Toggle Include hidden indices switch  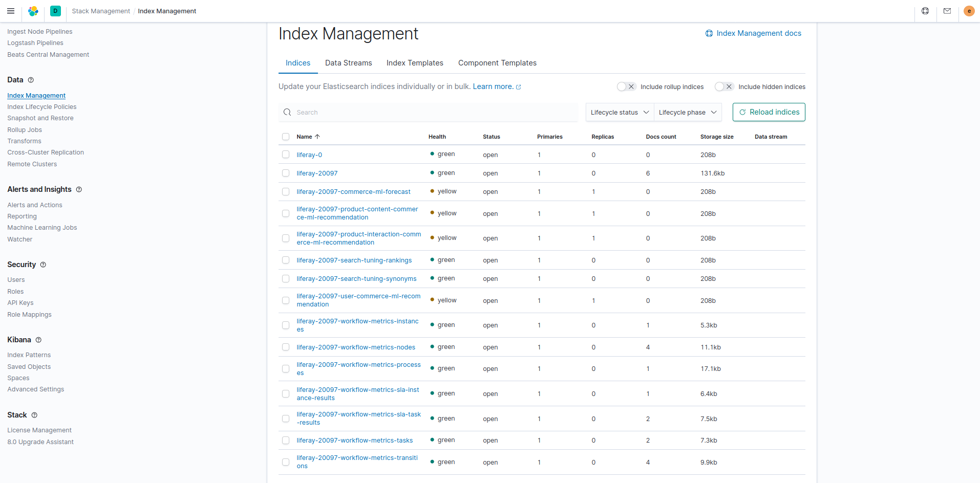tap(724, 86)
